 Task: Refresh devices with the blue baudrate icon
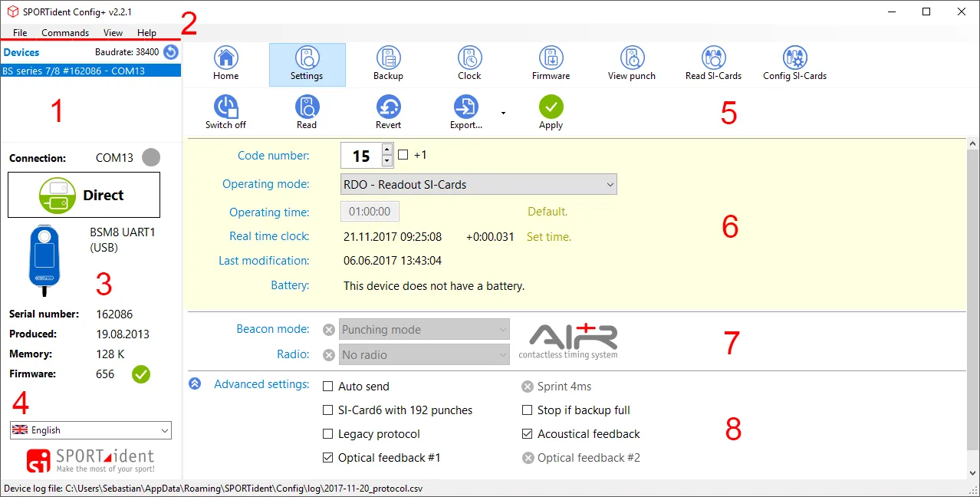click(171, 52)
